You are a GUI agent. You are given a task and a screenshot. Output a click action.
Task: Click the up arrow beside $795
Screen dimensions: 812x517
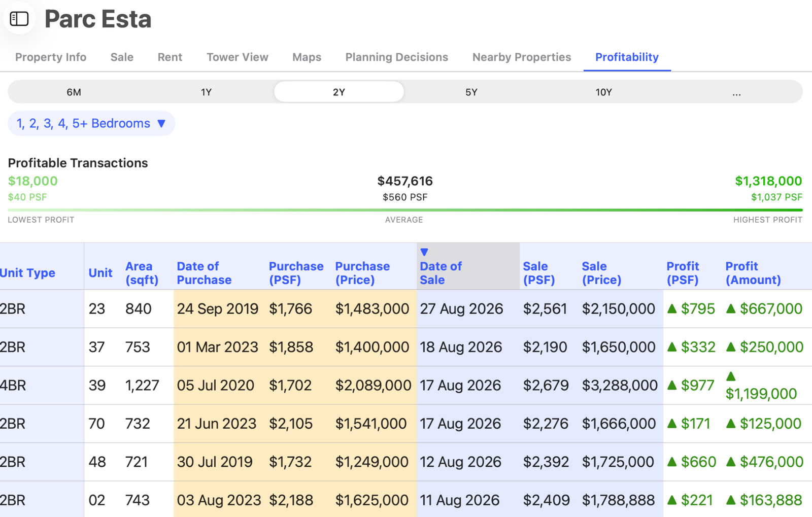click(x=672, y=308)
